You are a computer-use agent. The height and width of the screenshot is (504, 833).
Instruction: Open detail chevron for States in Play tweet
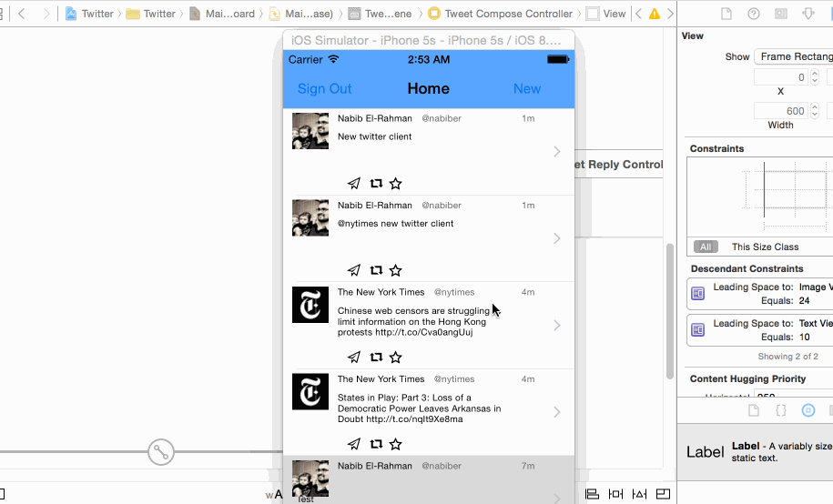point(557,412)
